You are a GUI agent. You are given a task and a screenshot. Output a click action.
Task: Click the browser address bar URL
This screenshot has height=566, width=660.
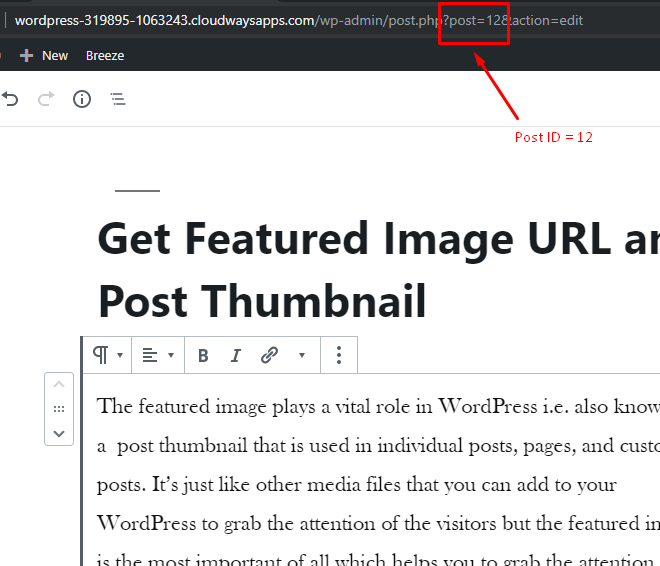tap(299, 20)
